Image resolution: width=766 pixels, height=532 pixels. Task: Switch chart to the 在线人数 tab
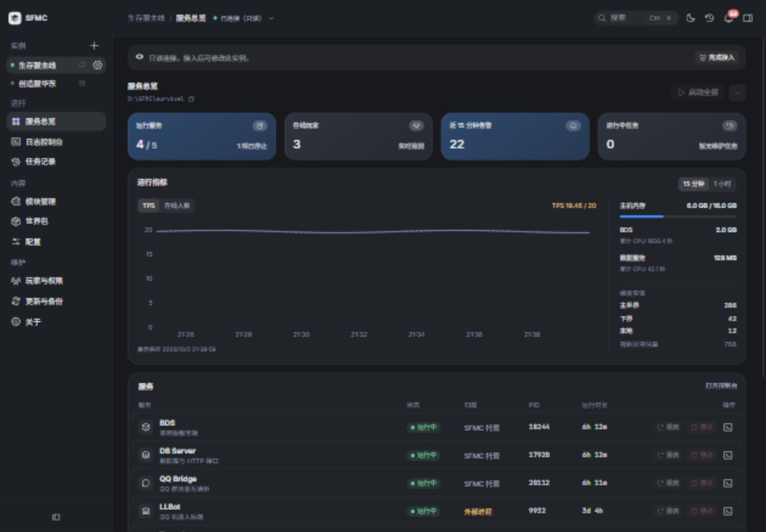point(177,205)
